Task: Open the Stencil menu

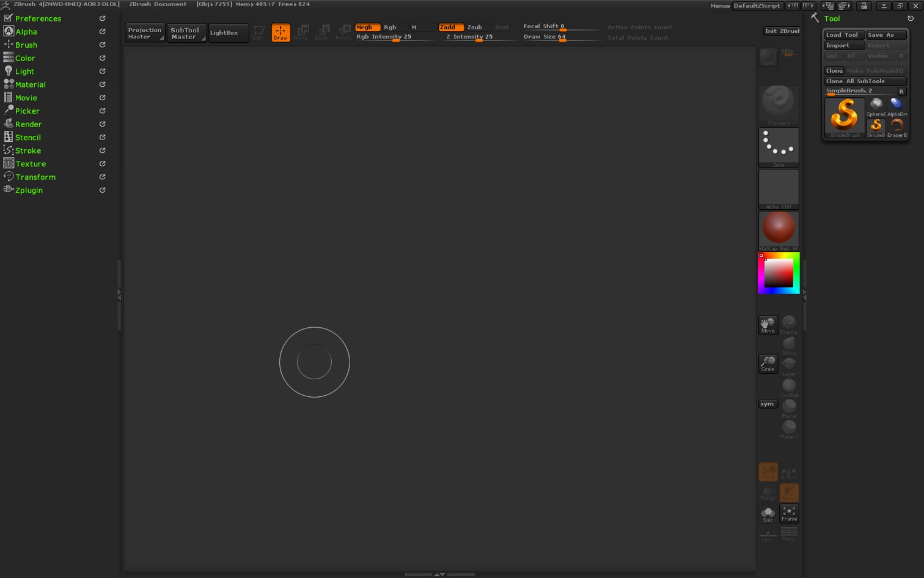Action: (28, 138)
